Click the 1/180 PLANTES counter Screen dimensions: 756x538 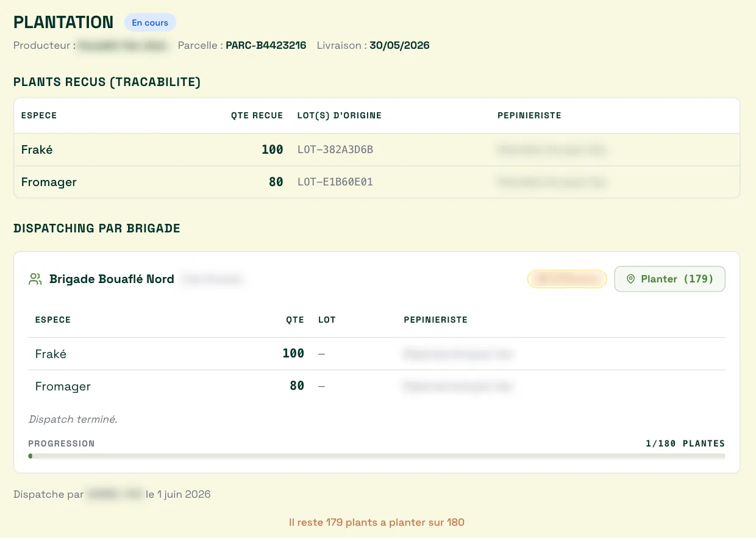click(685, 443)
